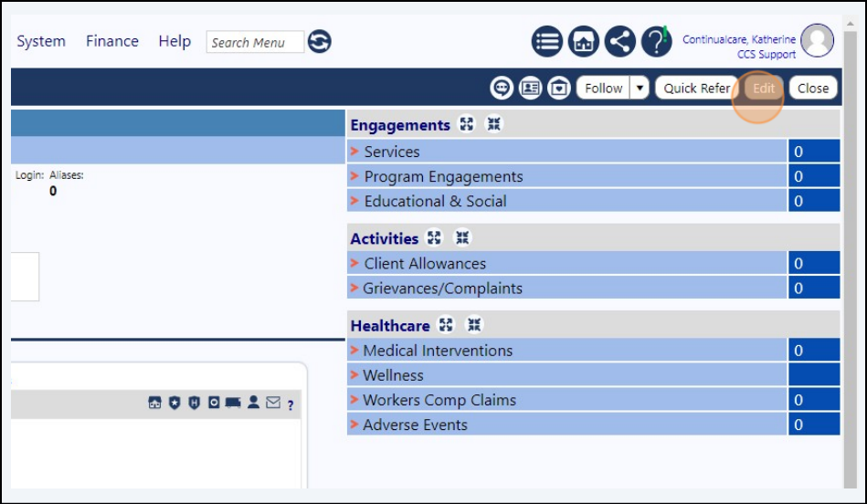Open the help question mark icon in top bar
Viewport: 867px width, 504px height.
click(656, 41)
